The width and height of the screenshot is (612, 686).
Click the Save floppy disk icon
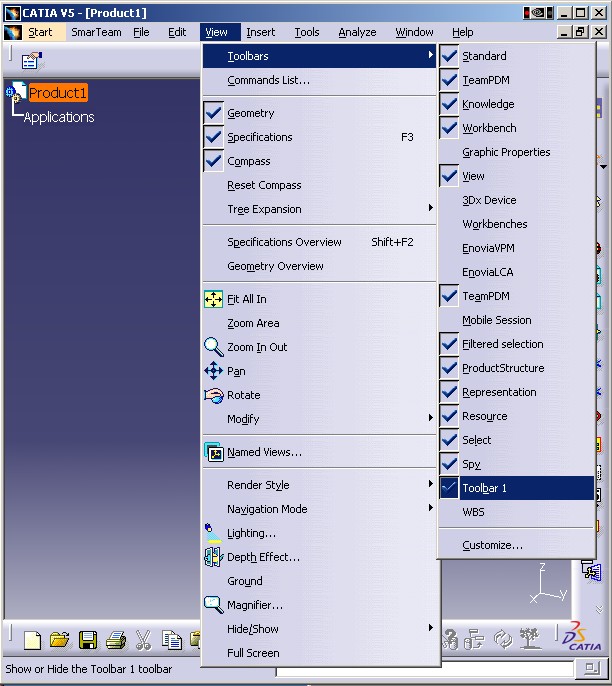click(x=88, y=640)
